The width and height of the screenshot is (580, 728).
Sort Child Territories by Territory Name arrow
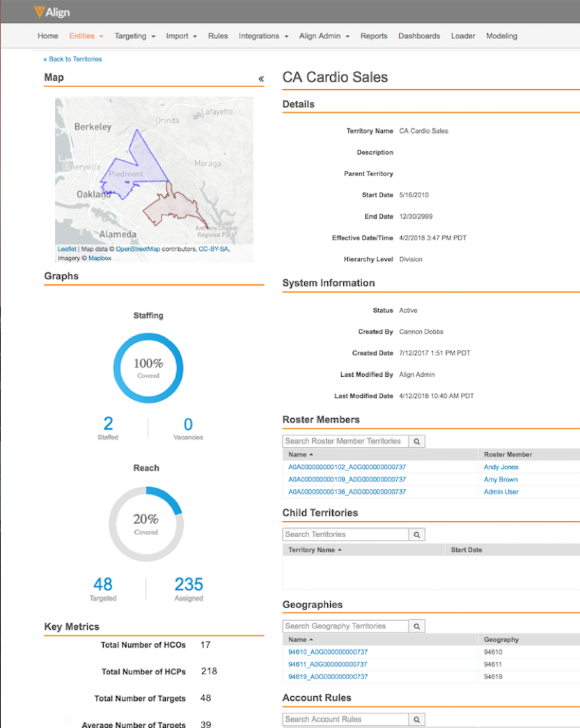coord(340,550)
